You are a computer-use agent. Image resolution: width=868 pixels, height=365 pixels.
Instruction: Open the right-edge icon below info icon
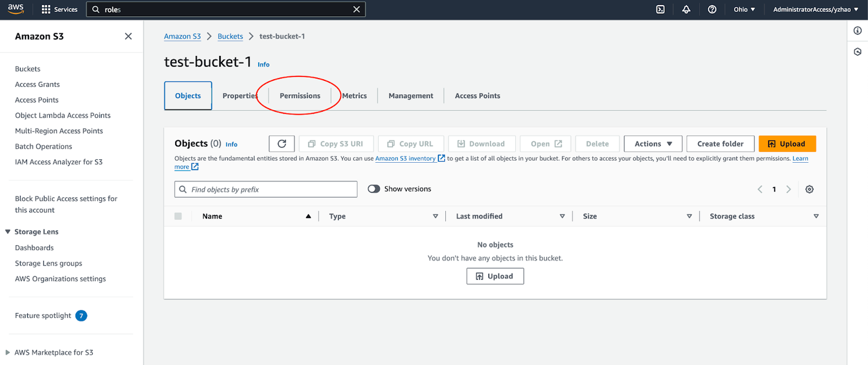click(x=857, y=52)
